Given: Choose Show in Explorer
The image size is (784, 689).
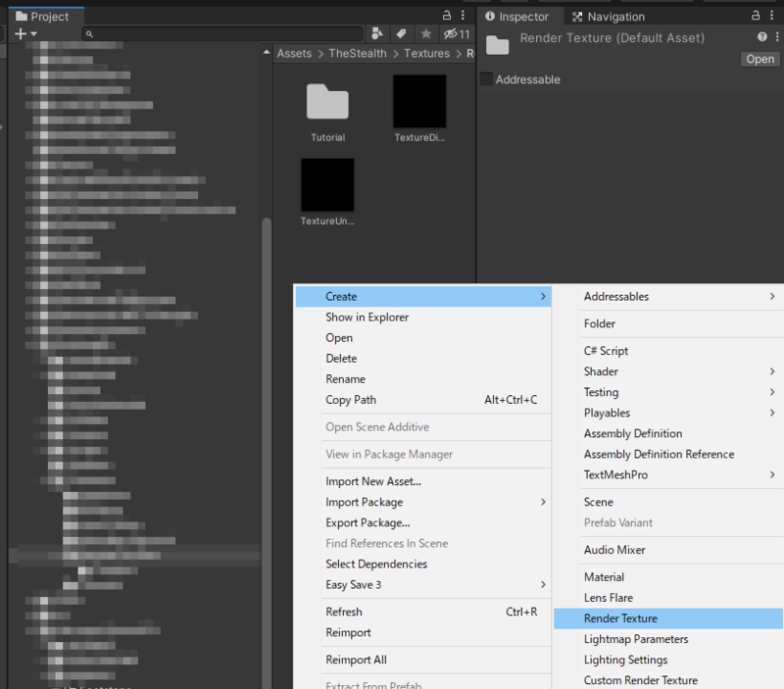Looking at the screenshot, I should pos(423,317).
